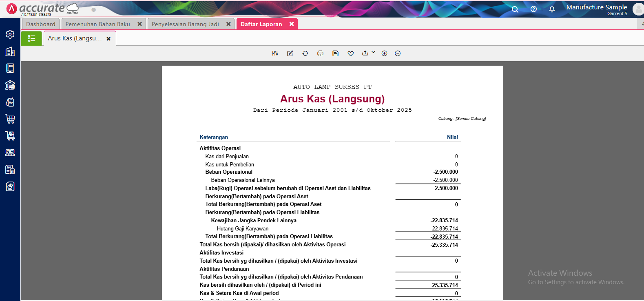Open the search magnifier in header

point(515,9)
